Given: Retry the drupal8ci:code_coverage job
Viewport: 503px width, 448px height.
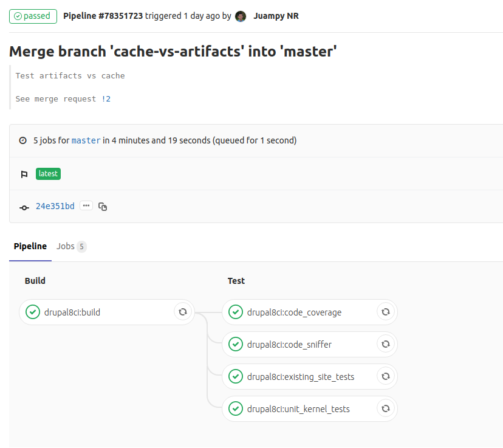Looking at the screenshot, I should [386, 312].
